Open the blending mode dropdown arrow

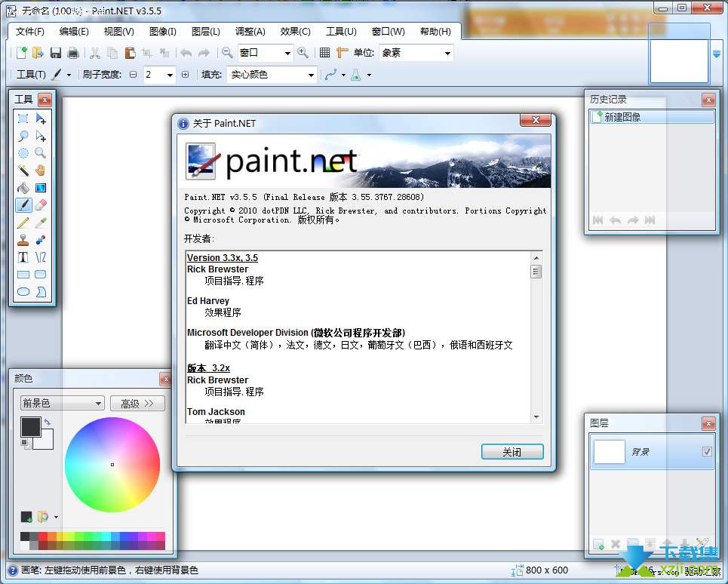click(x=369, y=75)
